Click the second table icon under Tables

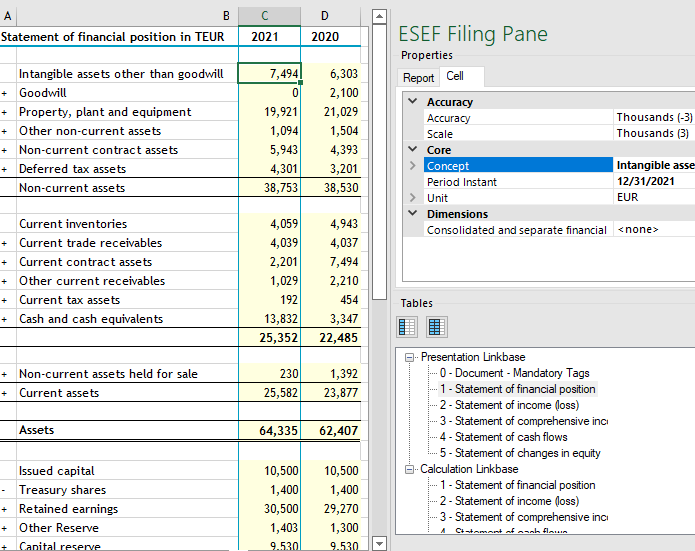436,327
